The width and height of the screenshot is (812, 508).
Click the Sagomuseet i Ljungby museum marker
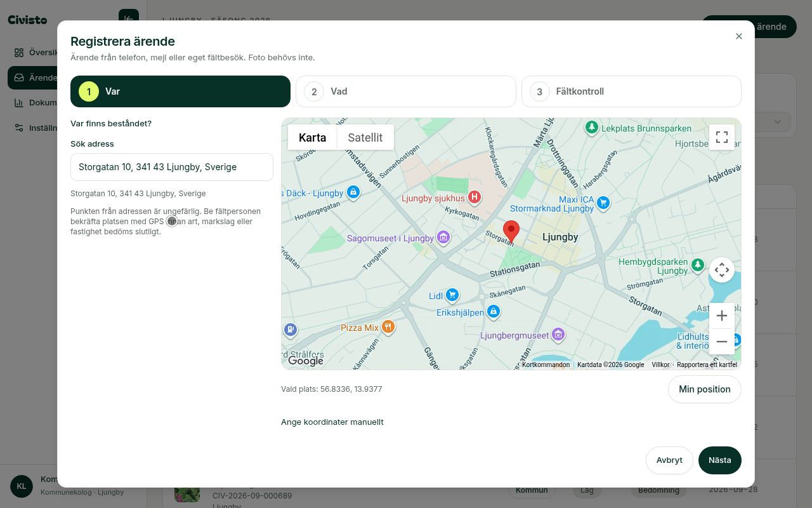(x=443, y=238)
